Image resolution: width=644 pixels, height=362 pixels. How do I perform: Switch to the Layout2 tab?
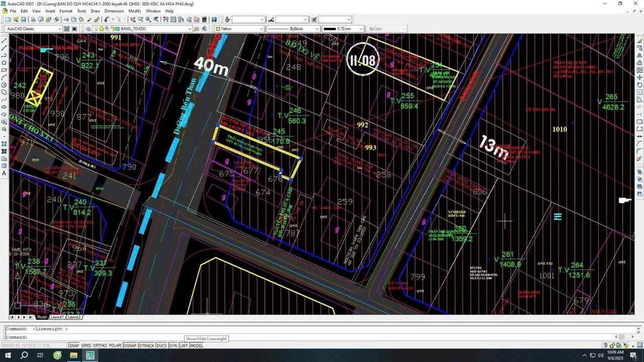(x=74, y=317)
